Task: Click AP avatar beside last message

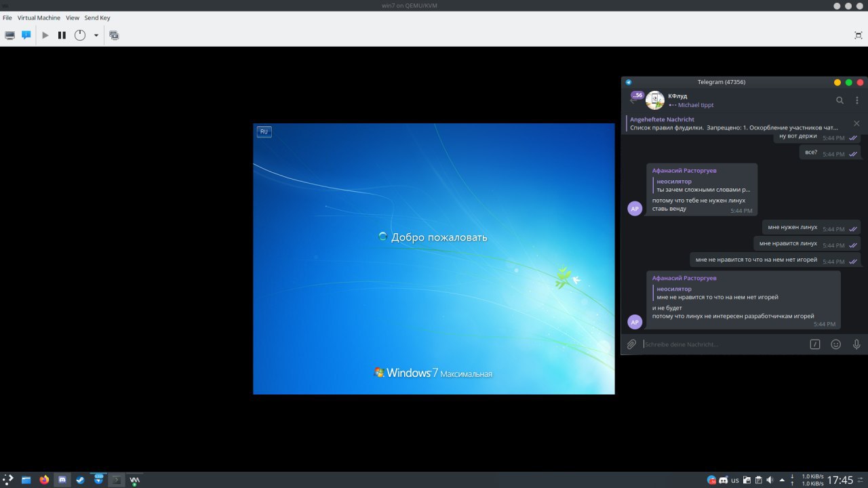Action: point(635,322)
